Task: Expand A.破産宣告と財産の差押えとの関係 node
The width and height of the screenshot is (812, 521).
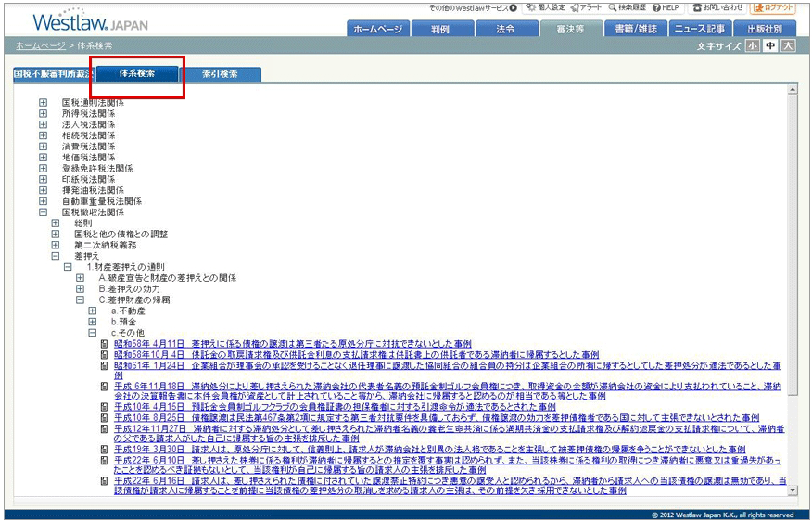Action: tap(81, 277)
